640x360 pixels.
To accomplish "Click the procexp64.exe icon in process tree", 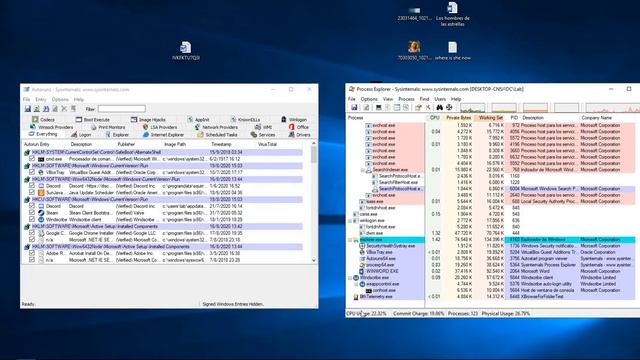I will [x=362, y=265].
